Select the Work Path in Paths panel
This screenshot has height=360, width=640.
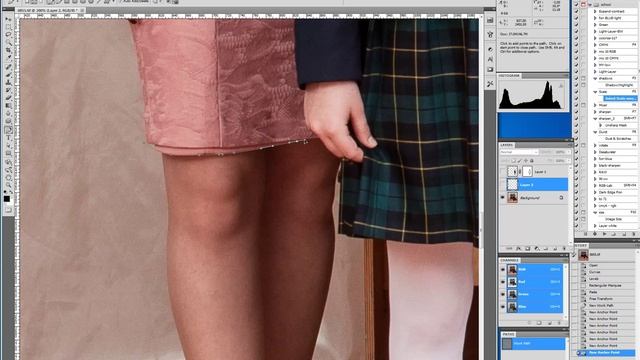point(533,343)
